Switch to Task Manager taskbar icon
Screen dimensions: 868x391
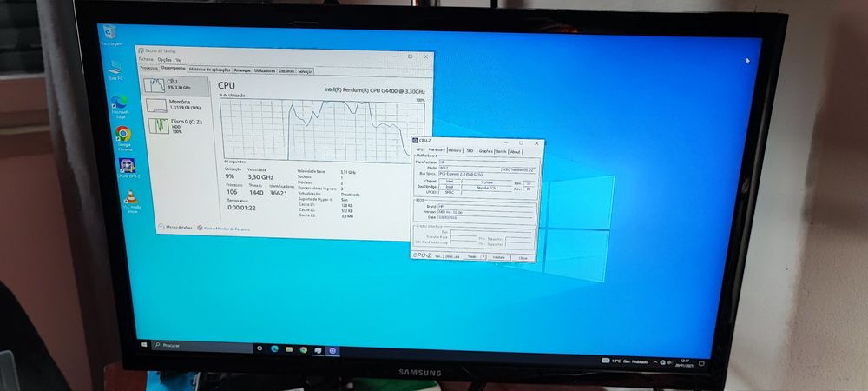[318, 350]
